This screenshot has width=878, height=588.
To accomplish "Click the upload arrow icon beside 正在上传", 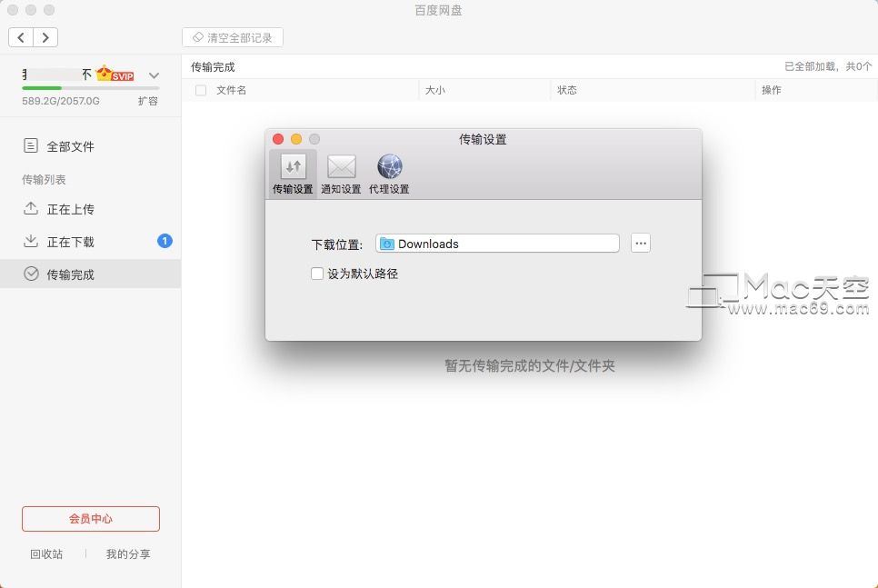I will point(31,208).
